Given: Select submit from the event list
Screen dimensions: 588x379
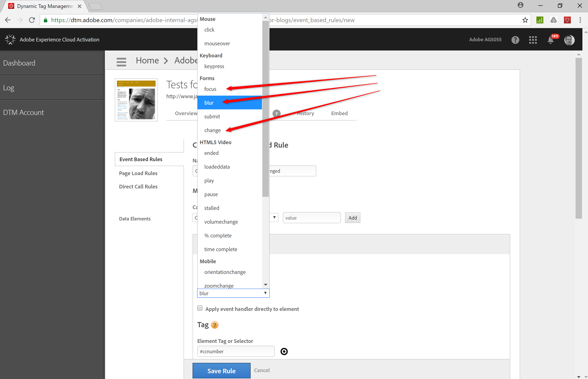Looking at the screenshot, I should [212, 117].
